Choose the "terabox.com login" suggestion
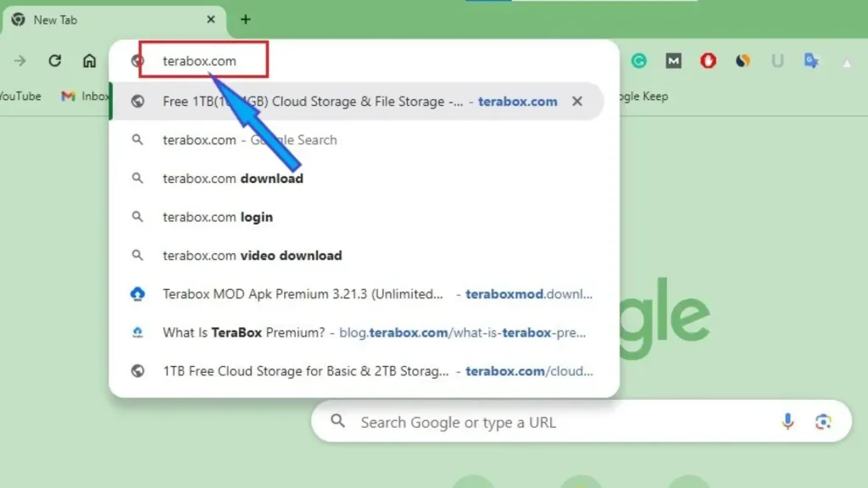The height and width of the screenshot is (488, 868). pyautogui.click(x=218, y=217)
